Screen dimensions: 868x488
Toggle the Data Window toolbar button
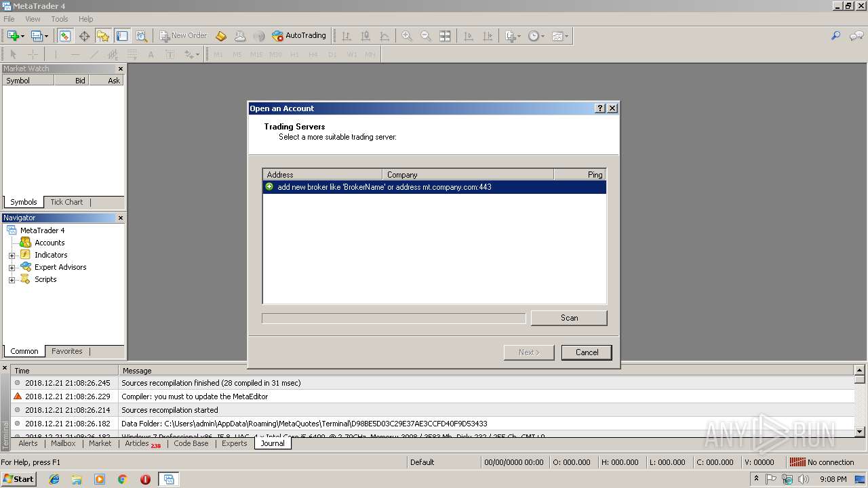point(84,36)
